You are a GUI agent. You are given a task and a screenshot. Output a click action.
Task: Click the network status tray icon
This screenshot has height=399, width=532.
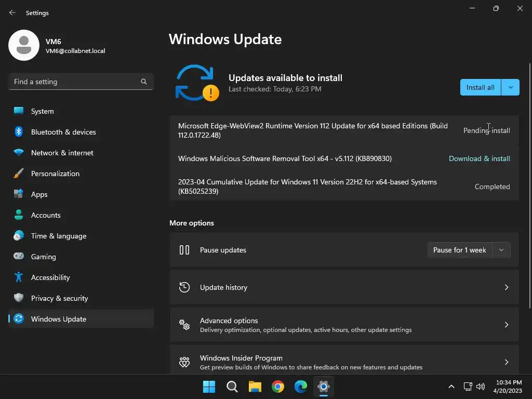click(468, 387)
